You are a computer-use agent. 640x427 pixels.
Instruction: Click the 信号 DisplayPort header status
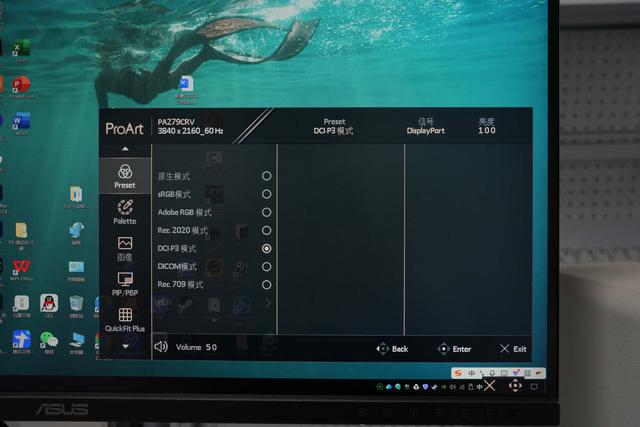pos(426,126)
